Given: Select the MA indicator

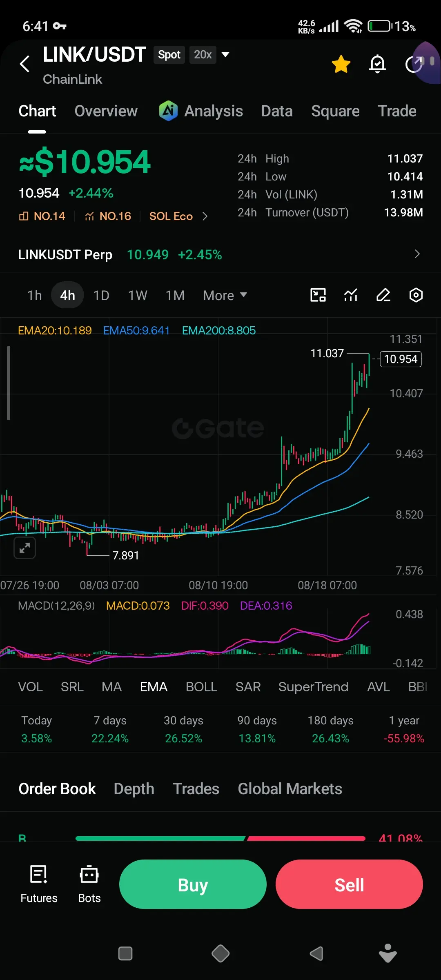Looking at the screenshot, I should pyautogui.click(x=112, y=687).
